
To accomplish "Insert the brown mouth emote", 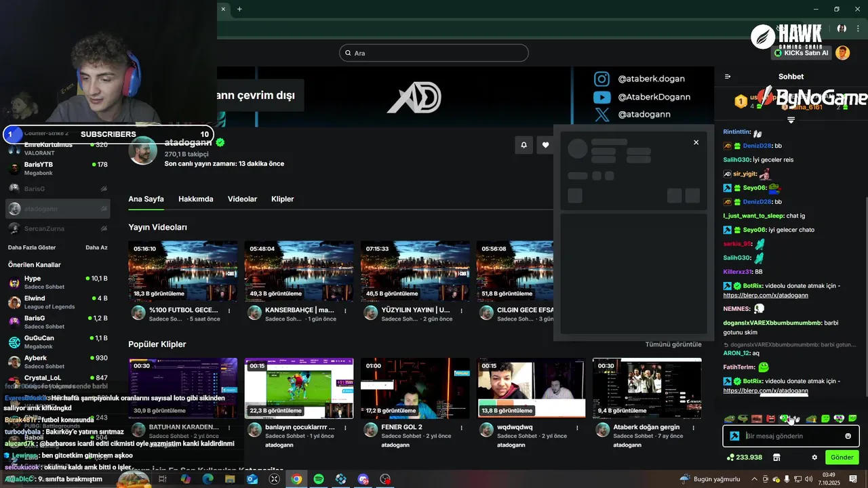I will pyautogui.click(x=757, y=419).
